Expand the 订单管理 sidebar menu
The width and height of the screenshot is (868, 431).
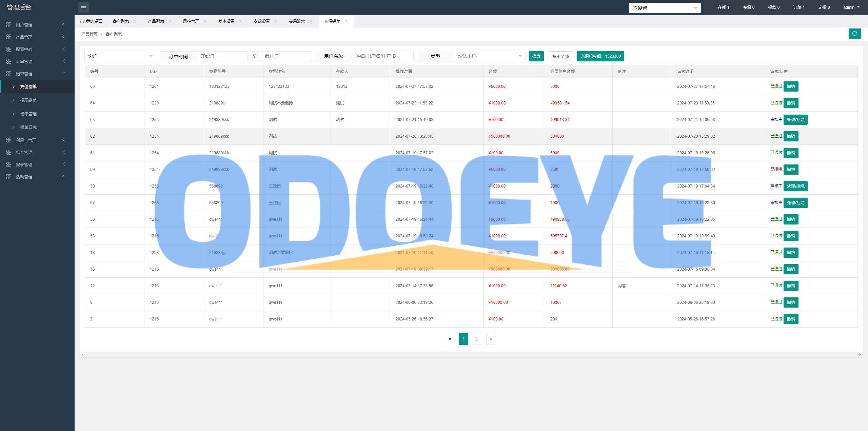click(63, 61)
